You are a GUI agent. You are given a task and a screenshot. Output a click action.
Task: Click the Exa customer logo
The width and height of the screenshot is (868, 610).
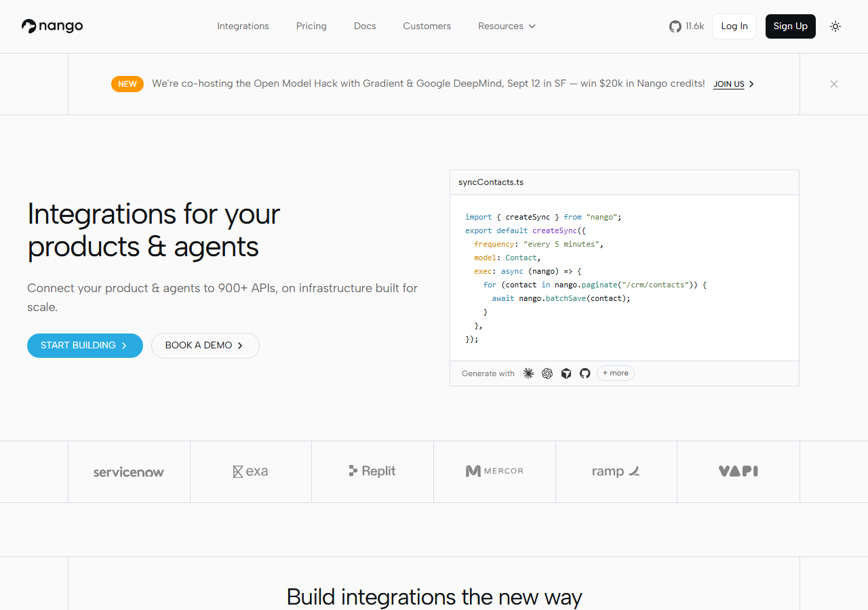[250, 471]
